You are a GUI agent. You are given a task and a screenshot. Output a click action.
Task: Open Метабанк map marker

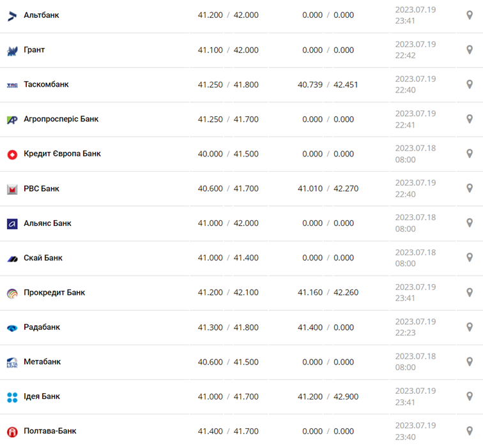(x=470, y=362)
